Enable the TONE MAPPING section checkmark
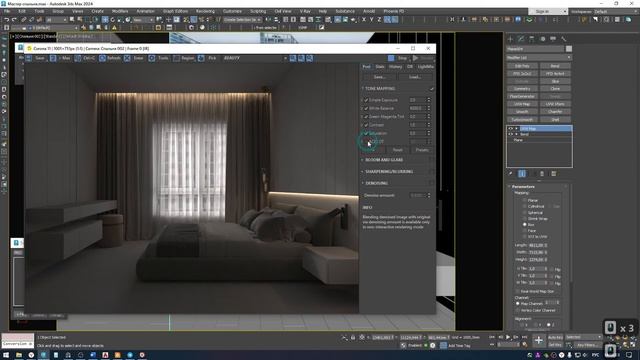Screen dimensions: 640x360 431,89
